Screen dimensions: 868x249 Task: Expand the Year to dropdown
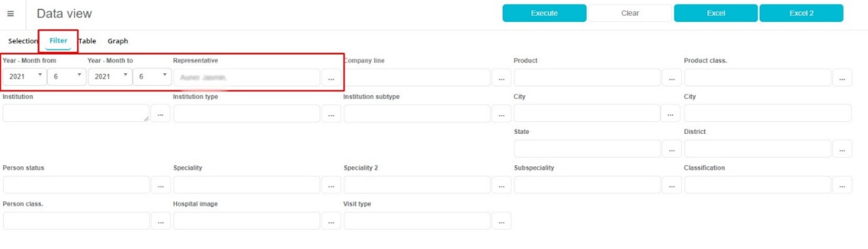[x=110, y=77]
